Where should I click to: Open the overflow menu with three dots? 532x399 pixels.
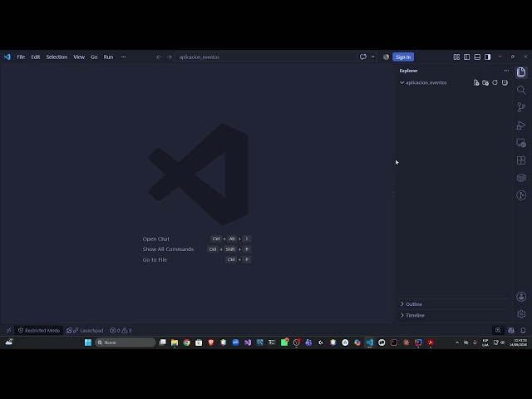[x=124, y=57]
